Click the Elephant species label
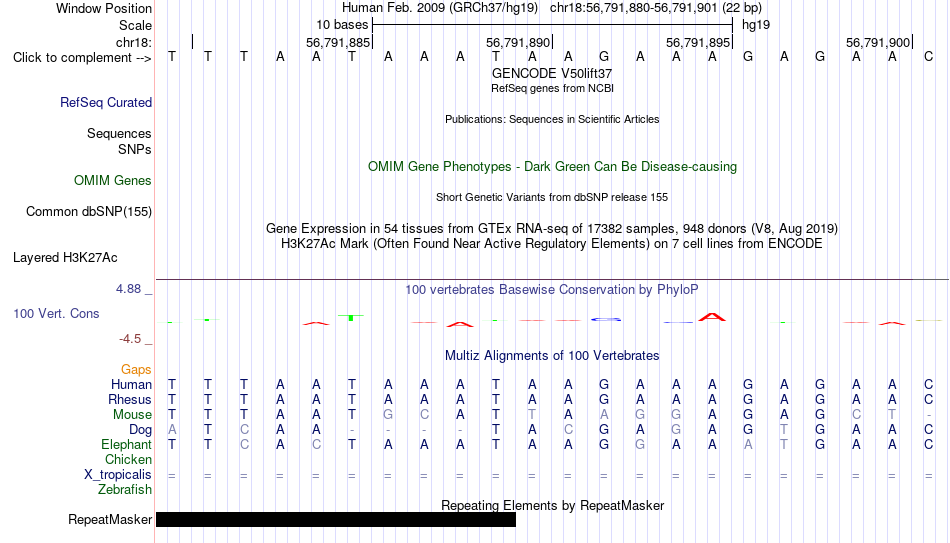 [x=126, y=444]
